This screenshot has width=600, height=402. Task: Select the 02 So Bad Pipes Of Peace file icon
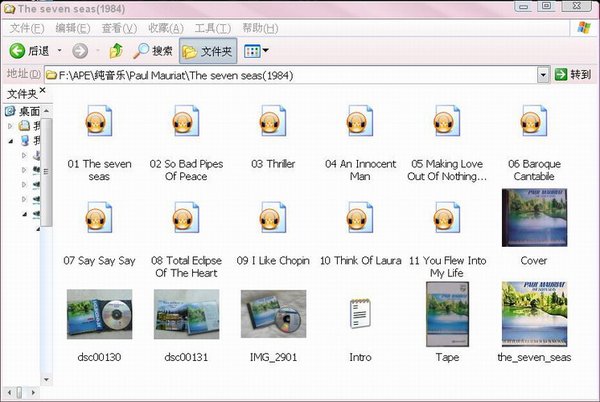click(x=186, y=121)
